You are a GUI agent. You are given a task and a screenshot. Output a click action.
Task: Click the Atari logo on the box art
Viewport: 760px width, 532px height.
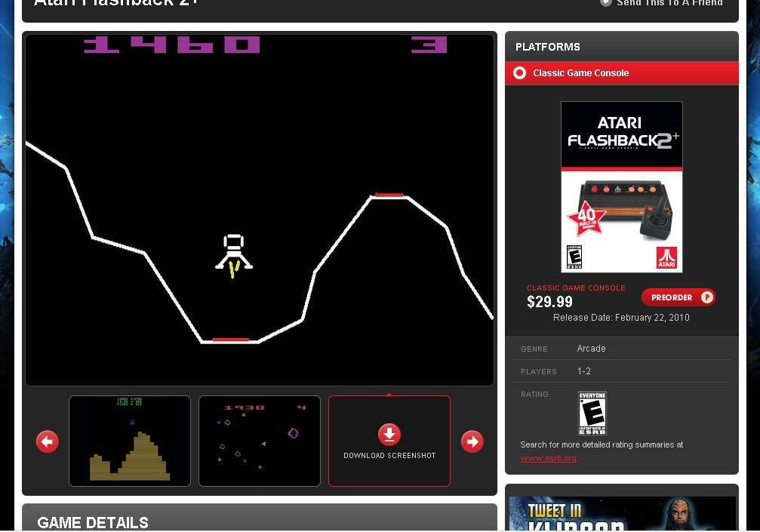tap(666, 257)
